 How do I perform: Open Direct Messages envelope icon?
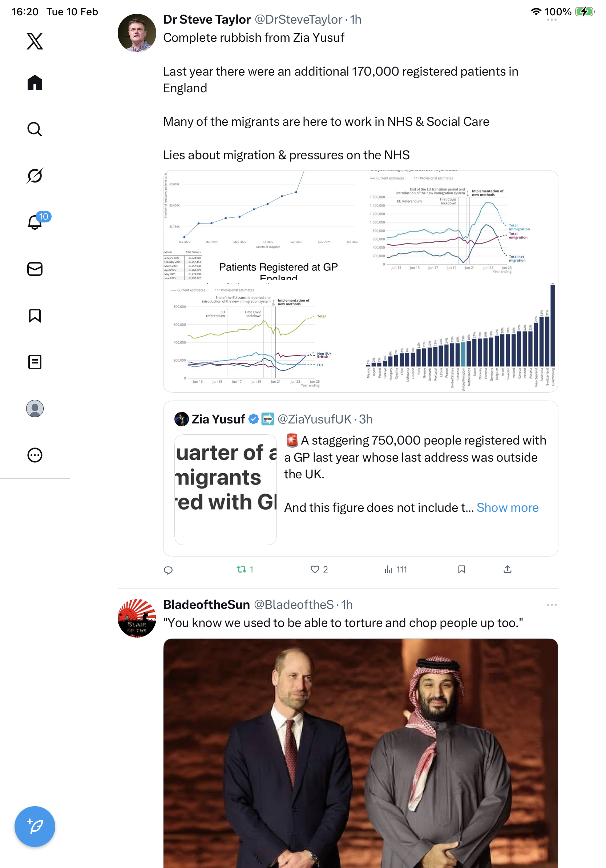coord(35,269)
